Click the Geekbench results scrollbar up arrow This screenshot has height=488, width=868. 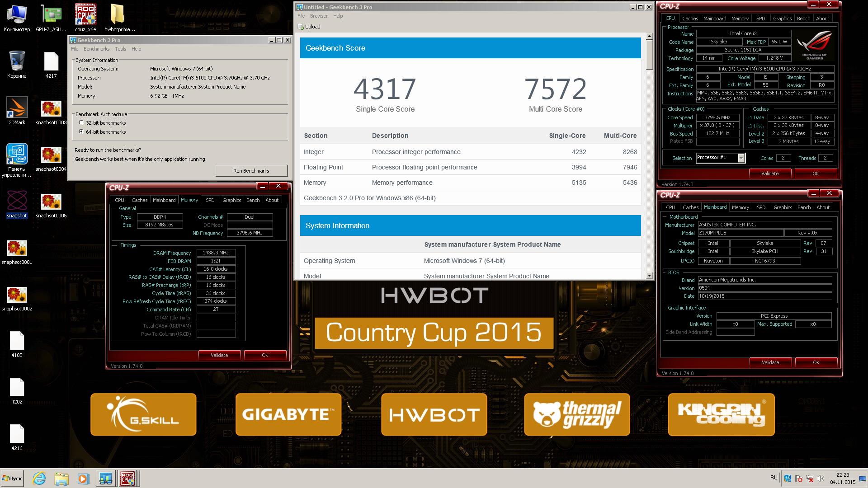[x=650, y=36]
